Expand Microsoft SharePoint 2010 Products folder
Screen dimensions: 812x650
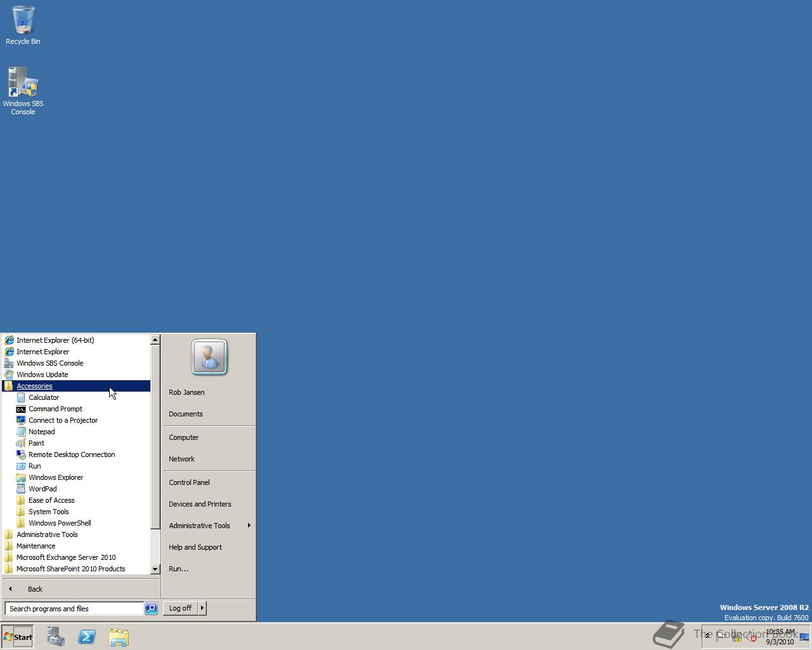76,569
